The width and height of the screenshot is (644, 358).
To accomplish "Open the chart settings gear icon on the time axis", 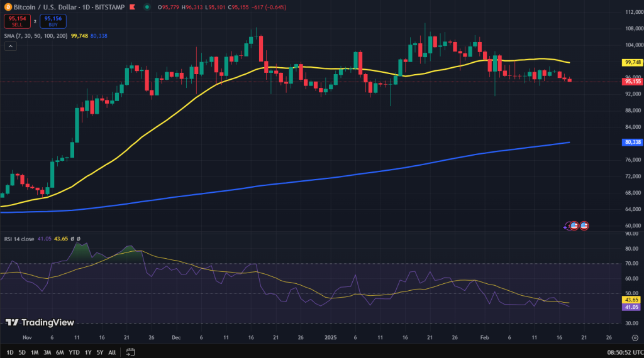I will [635, 338].
